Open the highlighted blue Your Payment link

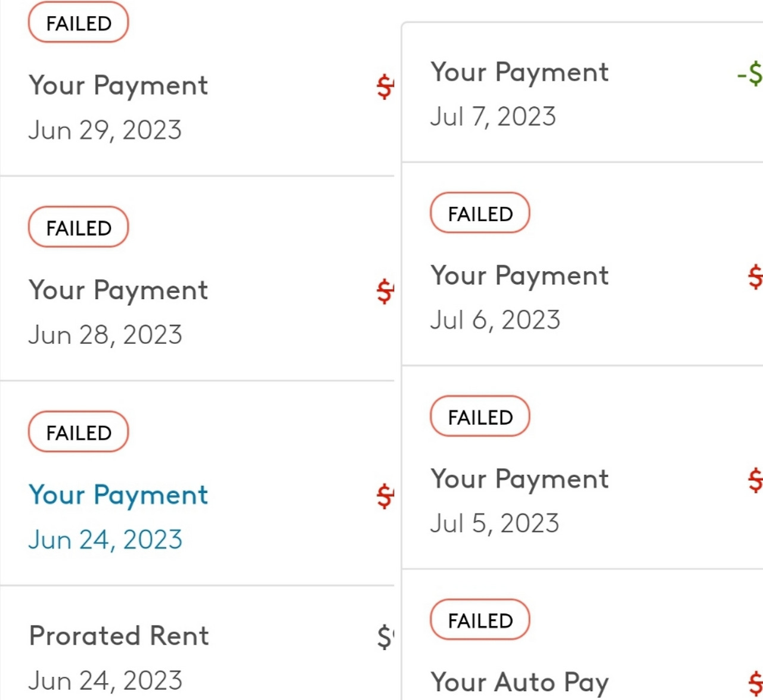click(118, 495)
